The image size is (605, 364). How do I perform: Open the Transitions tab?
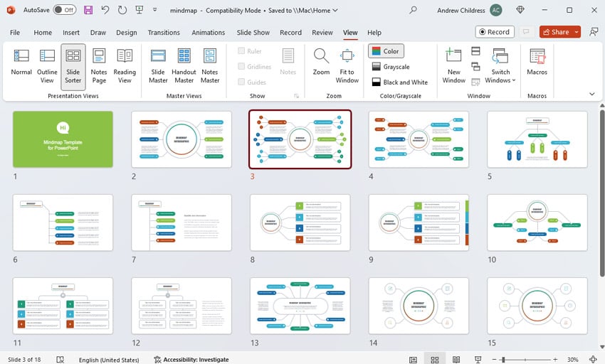(164, 33)
